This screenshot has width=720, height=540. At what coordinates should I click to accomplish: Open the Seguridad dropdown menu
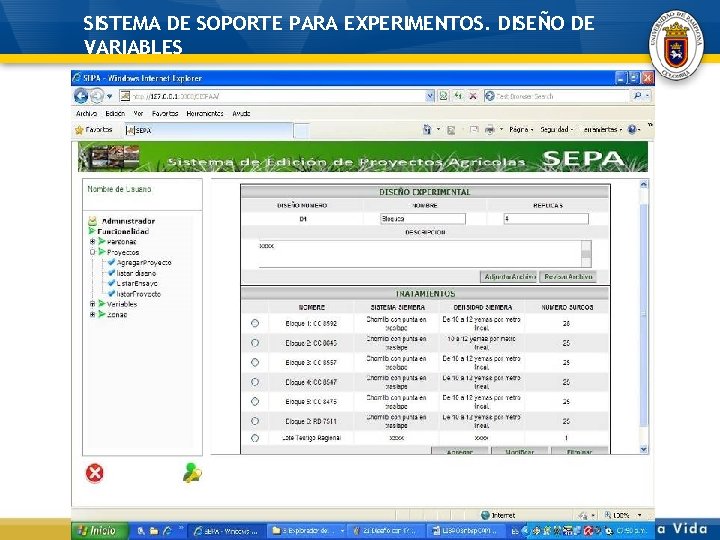point(557,130)
